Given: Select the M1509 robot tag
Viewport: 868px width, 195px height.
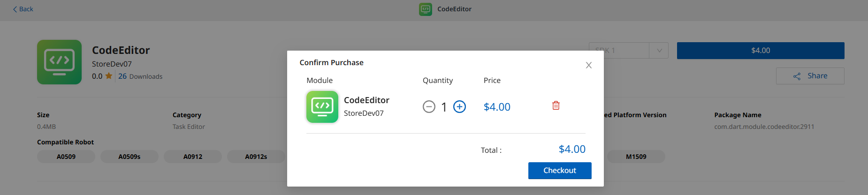Looking at the screenshot, I should [x=636, y=157].
